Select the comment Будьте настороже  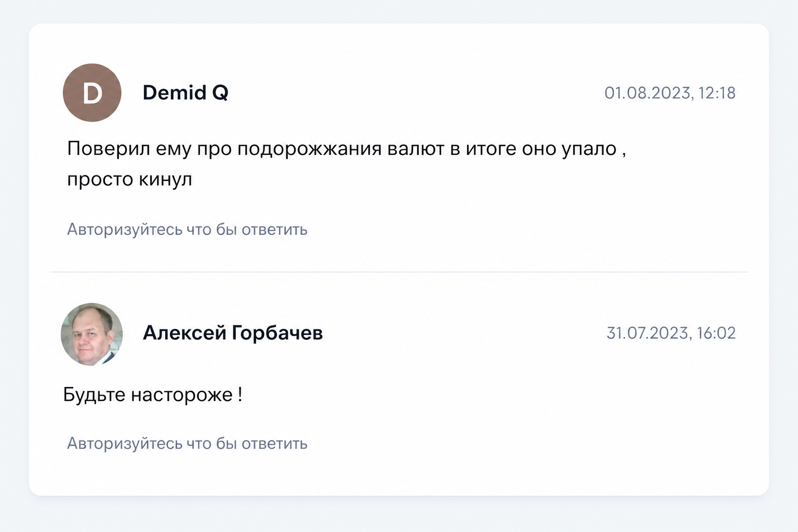coord(153,395)
